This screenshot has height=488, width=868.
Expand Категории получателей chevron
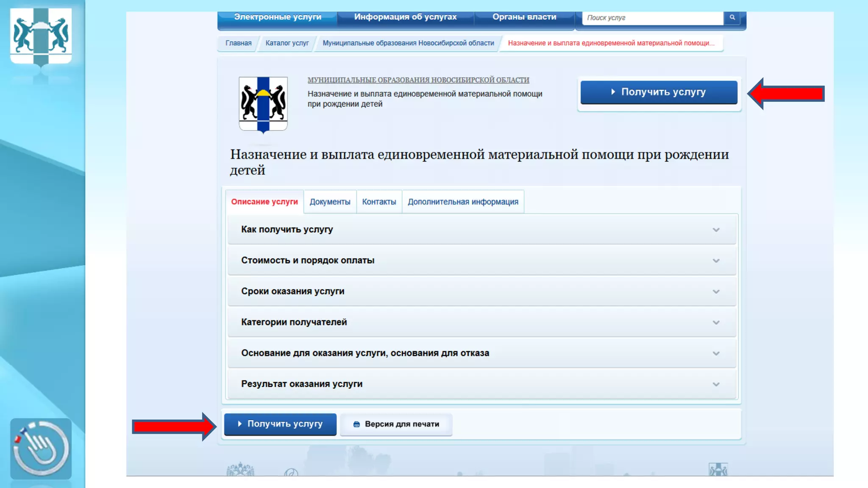[716, 322]
